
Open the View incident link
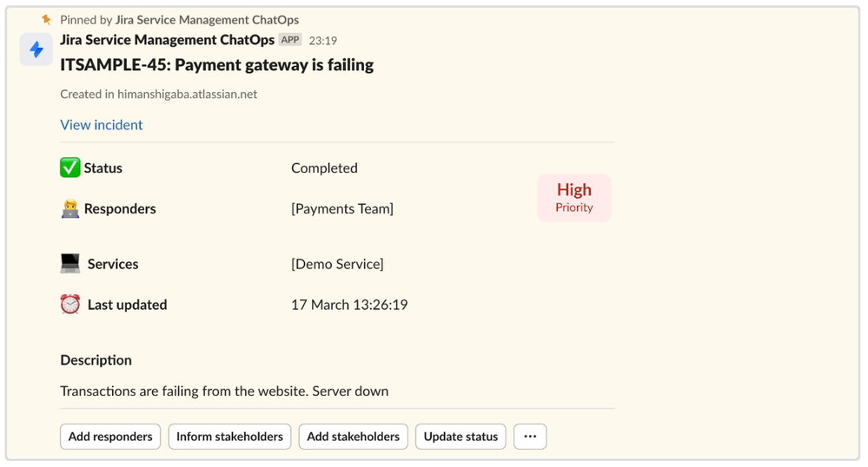[102, 125]
